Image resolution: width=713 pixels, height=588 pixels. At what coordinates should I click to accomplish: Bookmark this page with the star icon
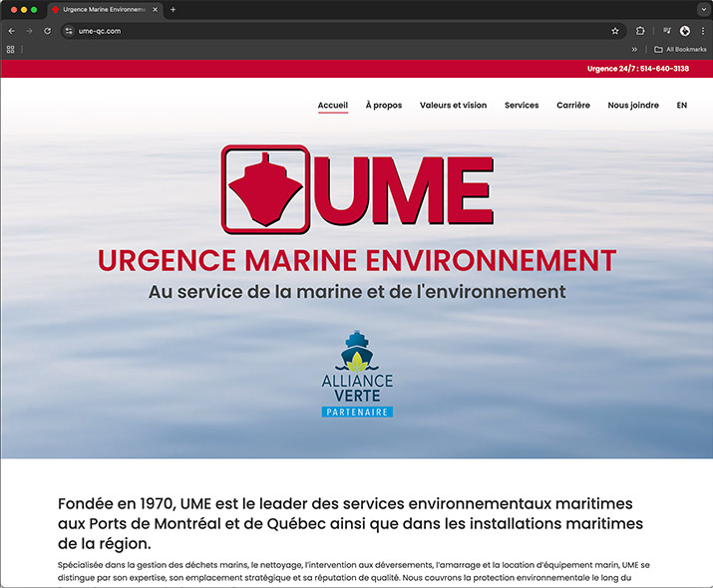615,31
